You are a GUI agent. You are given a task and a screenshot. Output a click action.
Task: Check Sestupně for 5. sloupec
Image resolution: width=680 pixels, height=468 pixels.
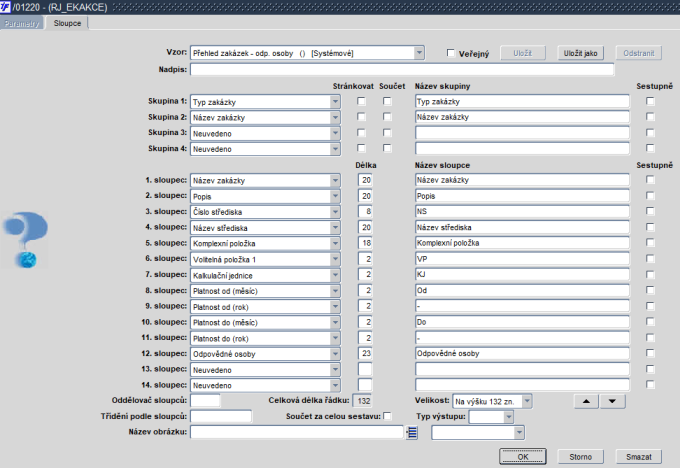[x=650, y=242]
